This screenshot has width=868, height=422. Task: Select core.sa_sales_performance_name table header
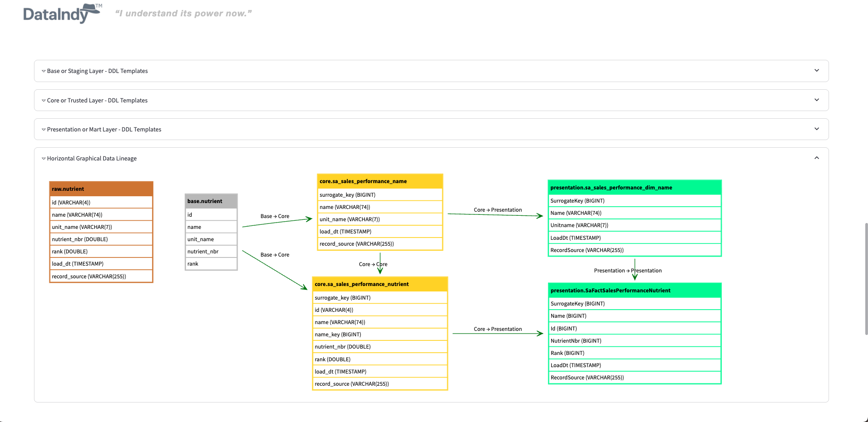click(380, 181)
